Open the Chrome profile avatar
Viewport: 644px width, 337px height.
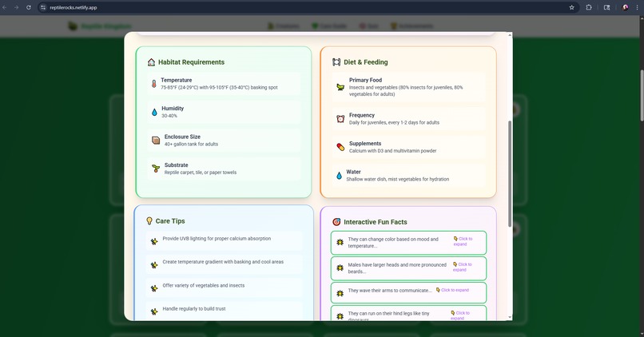(x=625, y=7)
